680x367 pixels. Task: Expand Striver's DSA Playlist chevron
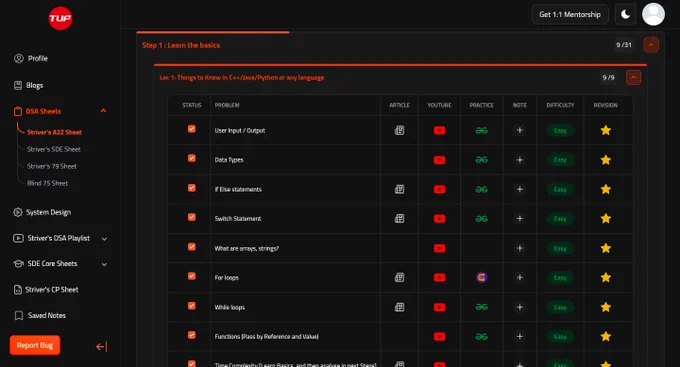pyautogui.click(x=104, y=239)
